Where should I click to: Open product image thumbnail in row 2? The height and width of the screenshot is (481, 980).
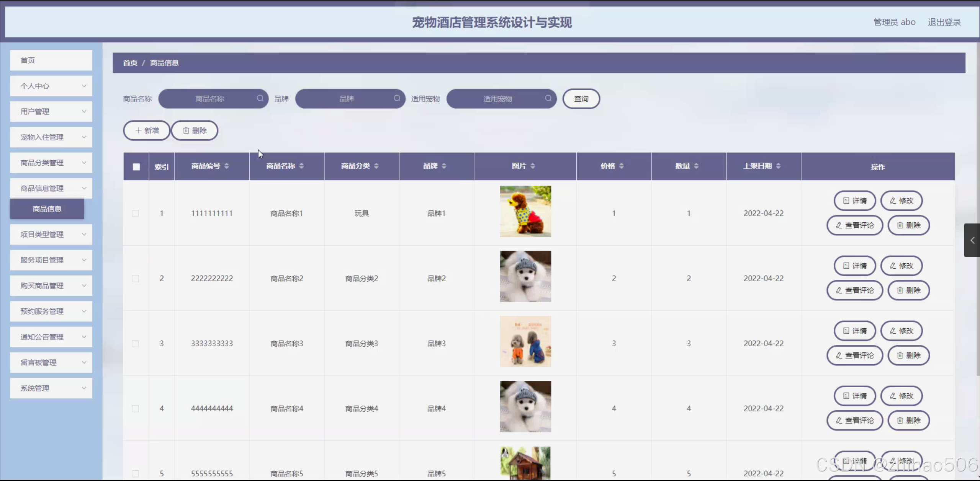point(525,276)
